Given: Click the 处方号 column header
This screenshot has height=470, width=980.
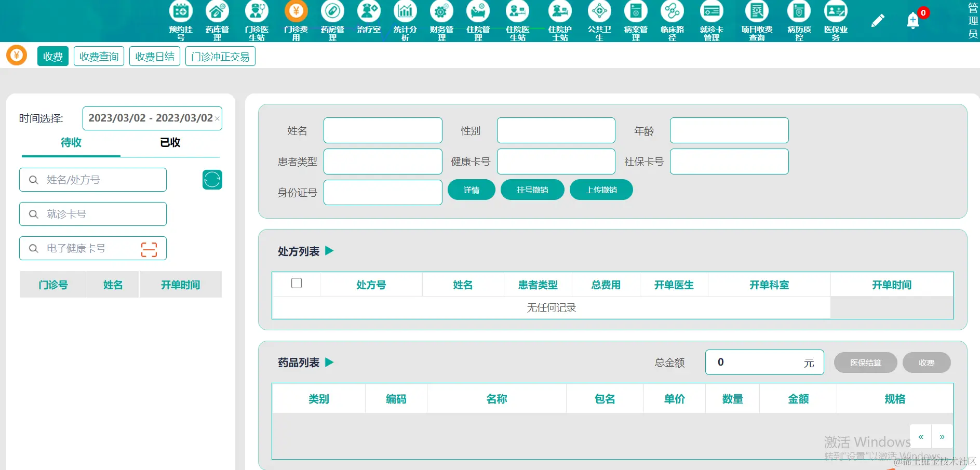Looking at the screenshot, I should (371, 285).
